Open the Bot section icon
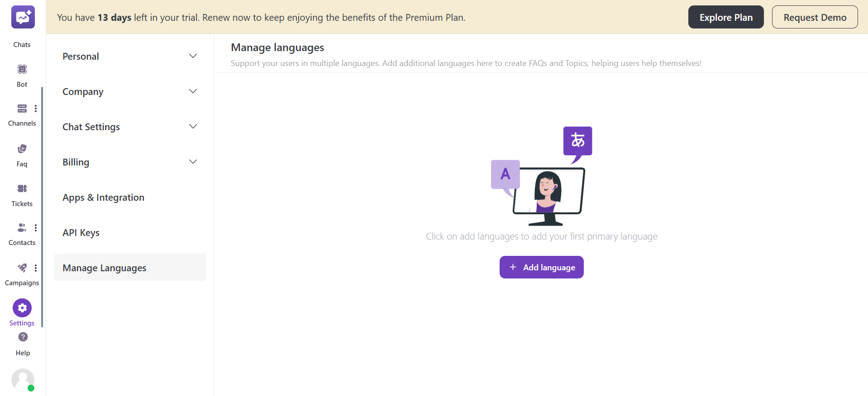Viewport: 868px width, 396px height. coord(22,69)
